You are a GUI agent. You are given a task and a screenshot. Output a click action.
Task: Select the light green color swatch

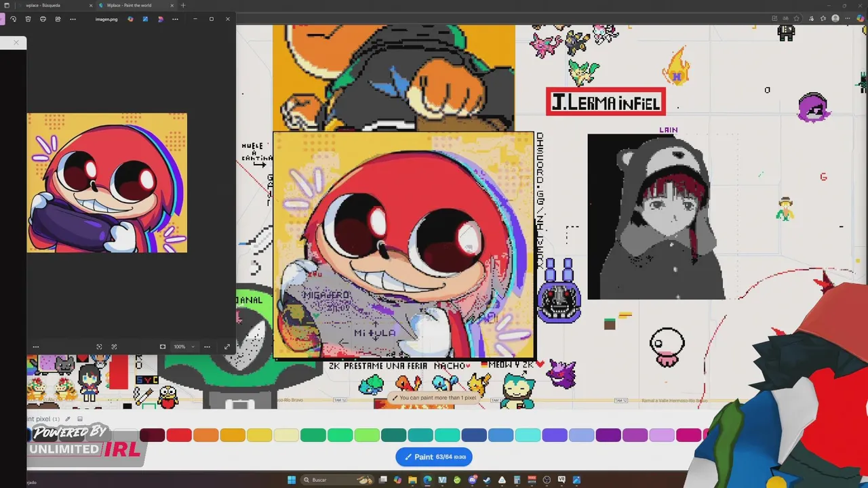[367, 435]
